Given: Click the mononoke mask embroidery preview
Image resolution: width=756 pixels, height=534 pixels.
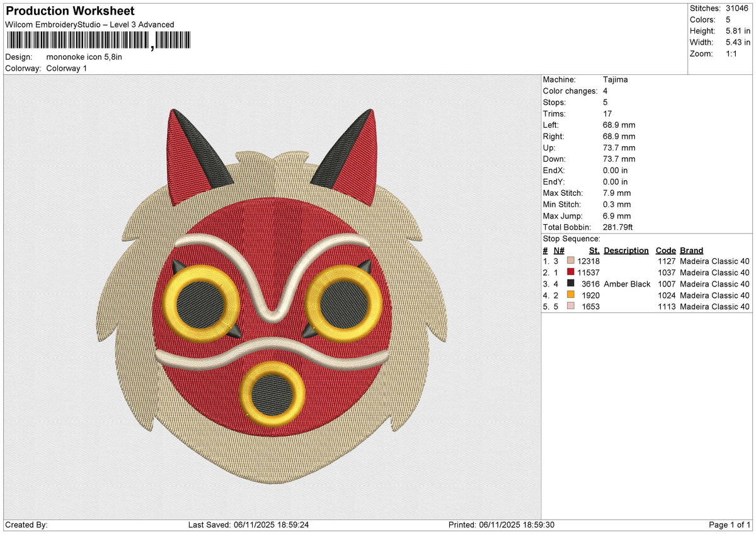Looking at the screenshot, I should [x=272, y=296].
